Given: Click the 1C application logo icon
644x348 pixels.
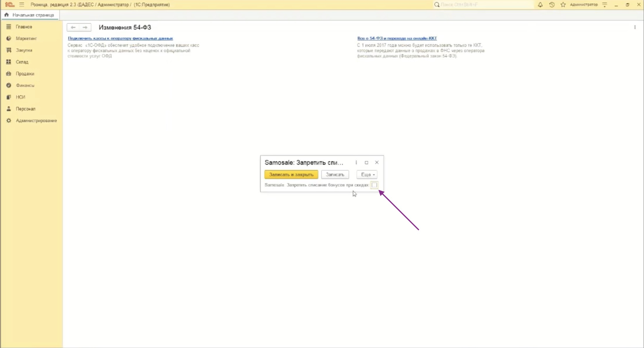Looking at the screenshot, I should 10,5.
